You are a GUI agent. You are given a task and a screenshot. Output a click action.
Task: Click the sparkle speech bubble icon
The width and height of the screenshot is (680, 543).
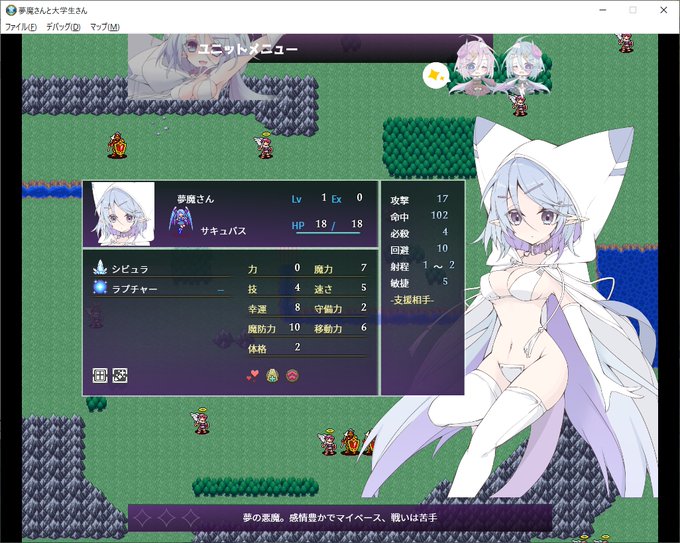[435, 76]
